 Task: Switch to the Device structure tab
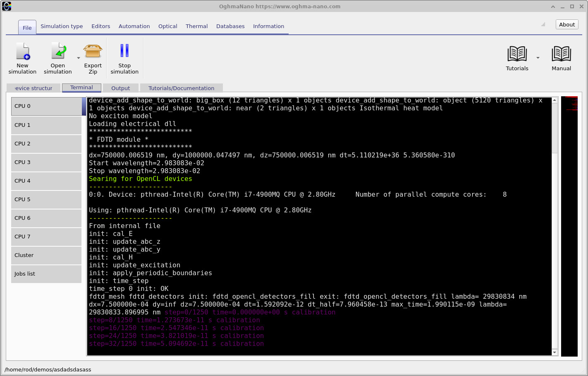(33, 88)
